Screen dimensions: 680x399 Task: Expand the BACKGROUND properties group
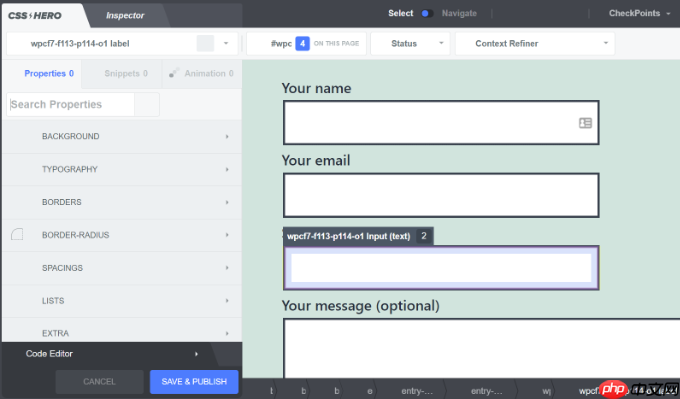(122, 137)
